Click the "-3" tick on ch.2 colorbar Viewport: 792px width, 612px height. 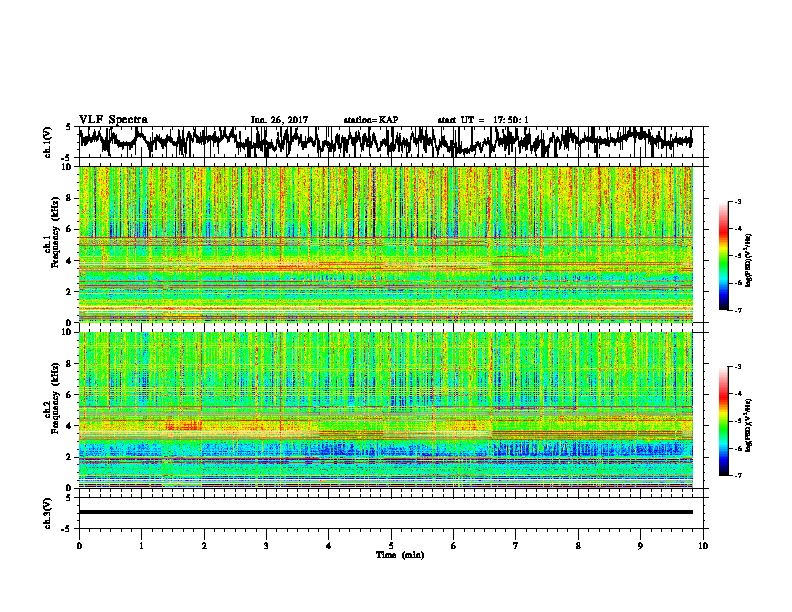[738, 367]
